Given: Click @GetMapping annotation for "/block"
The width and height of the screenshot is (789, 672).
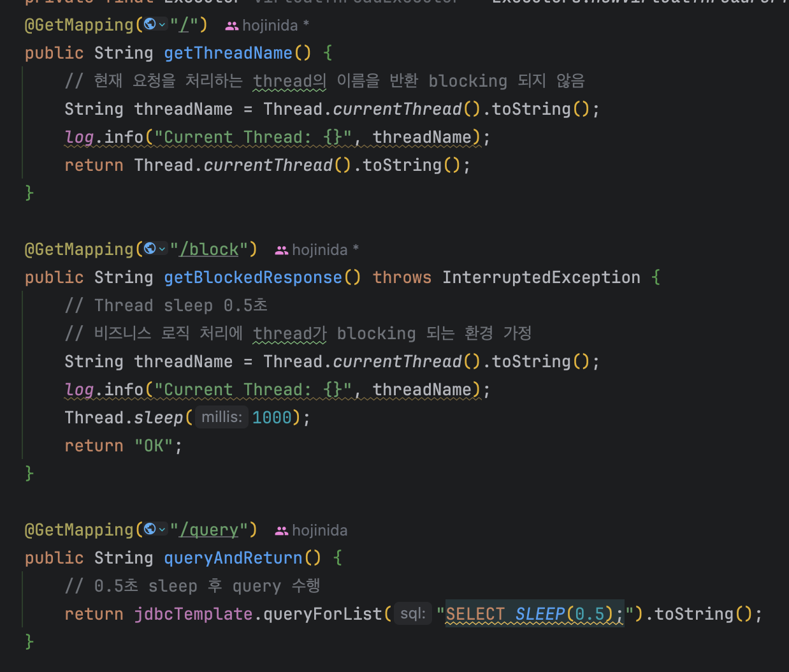Looking at the screenshot, I should click(79, 249).
